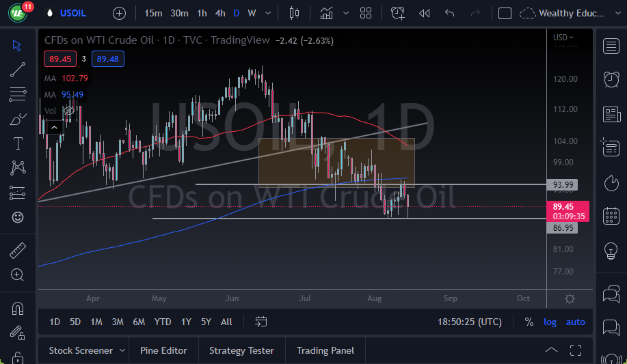Select the daily D timeframe
Image resolution: width=627 pixels, height=364 pixels.
click(x=237, y=13)
